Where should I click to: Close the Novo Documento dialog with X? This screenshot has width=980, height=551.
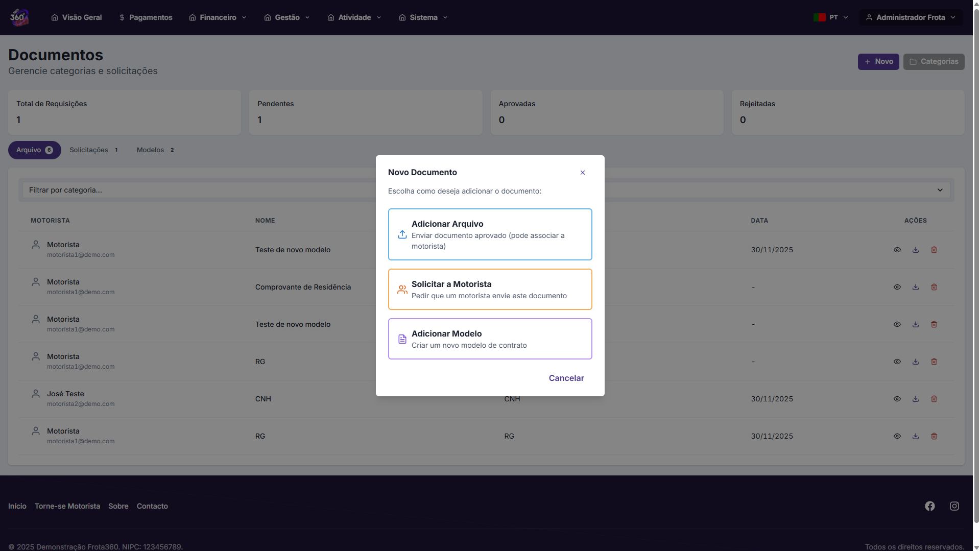582,173
